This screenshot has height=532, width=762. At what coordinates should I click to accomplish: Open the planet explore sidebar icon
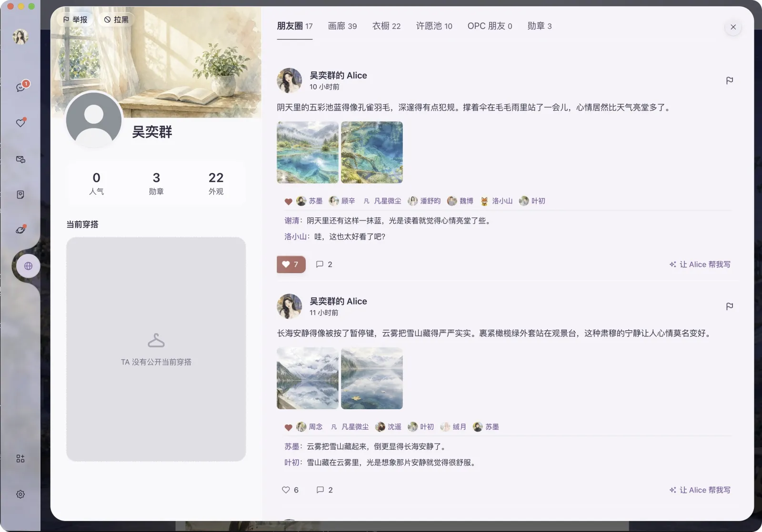pos(20,230)
